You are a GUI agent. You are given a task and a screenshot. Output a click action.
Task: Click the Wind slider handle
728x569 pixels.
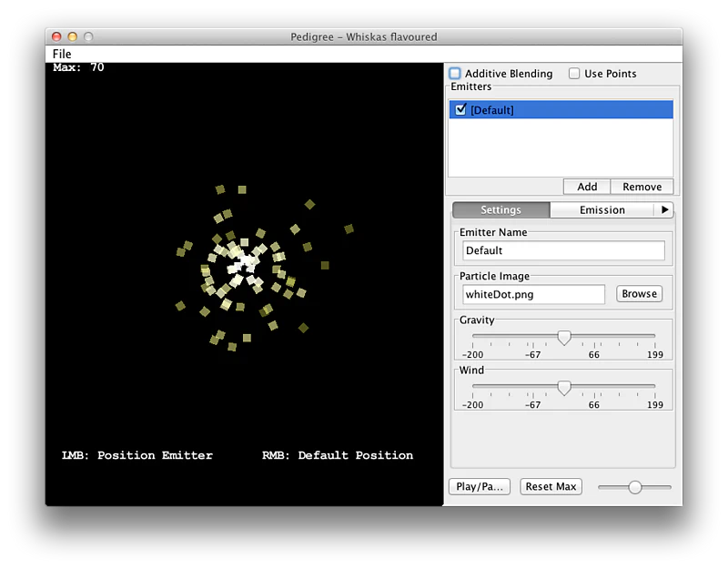tap(563, 388)
